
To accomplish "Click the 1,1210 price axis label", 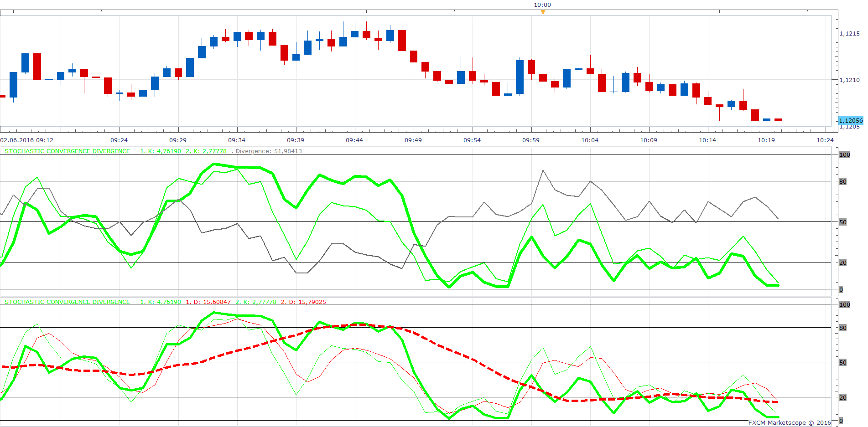I will coord(850,80).
